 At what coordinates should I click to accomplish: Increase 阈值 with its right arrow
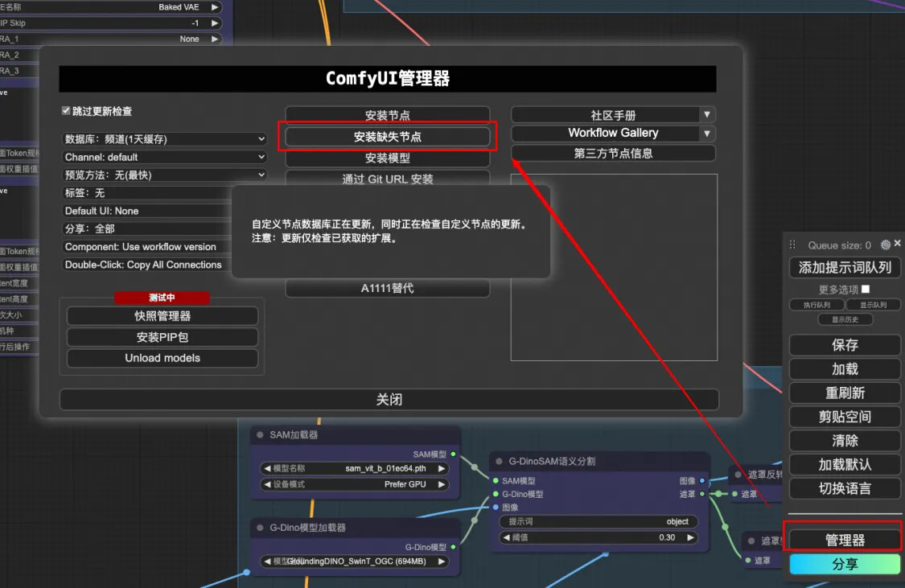[690, 537]
